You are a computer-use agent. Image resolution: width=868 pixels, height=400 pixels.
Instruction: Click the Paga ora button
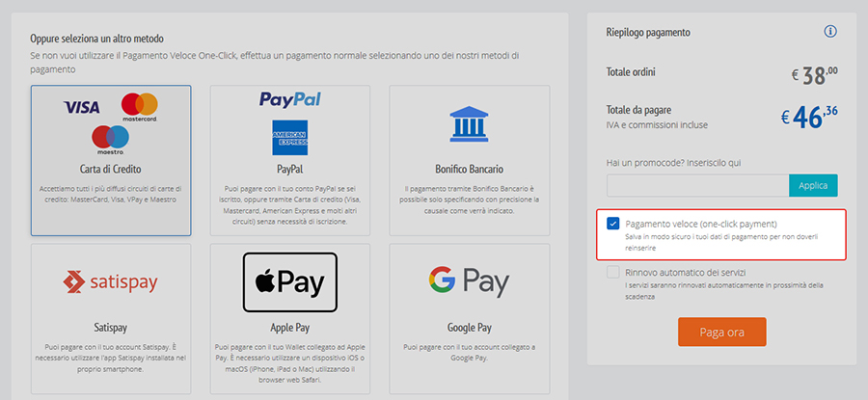721,332
